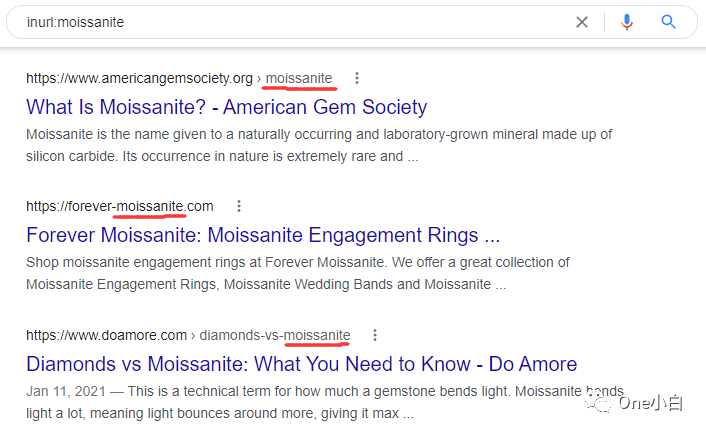
Task: Clear the search query with X
Action: (x=582, y=22)
